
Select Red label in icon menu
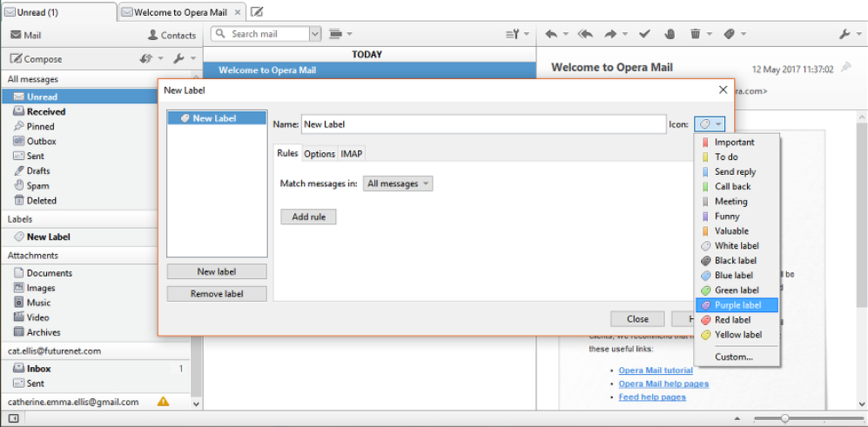[x=737, y=320]
